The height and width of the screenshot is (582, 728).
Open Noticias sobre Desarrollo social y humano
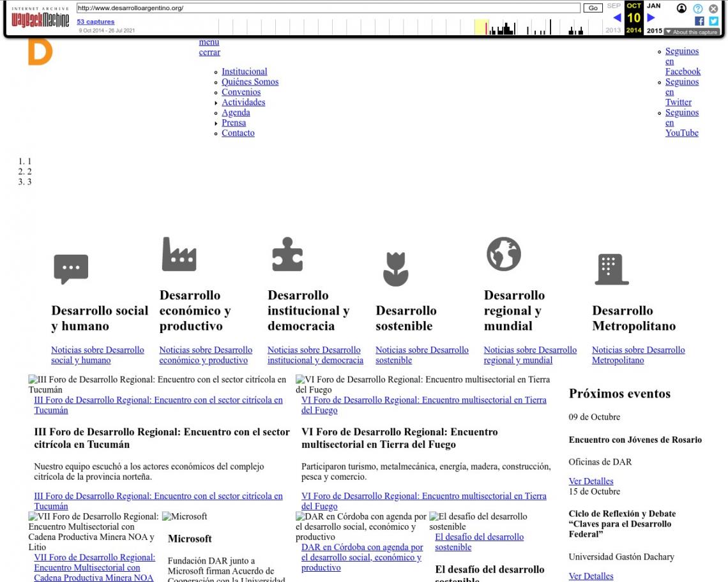click(x=98, y=355)
